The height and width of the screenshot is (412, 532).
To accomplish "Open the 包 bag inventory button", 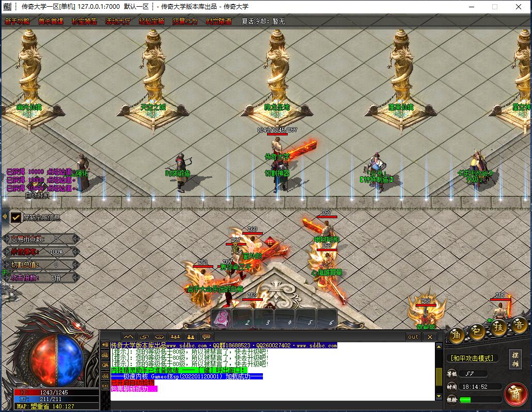I will click(477, 331).
